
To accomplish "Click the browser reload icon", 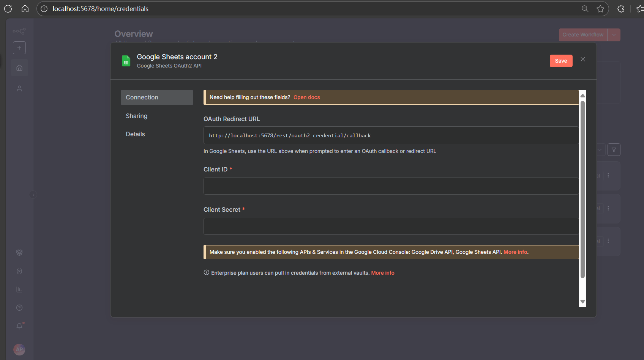I will (x=8, y=9).
